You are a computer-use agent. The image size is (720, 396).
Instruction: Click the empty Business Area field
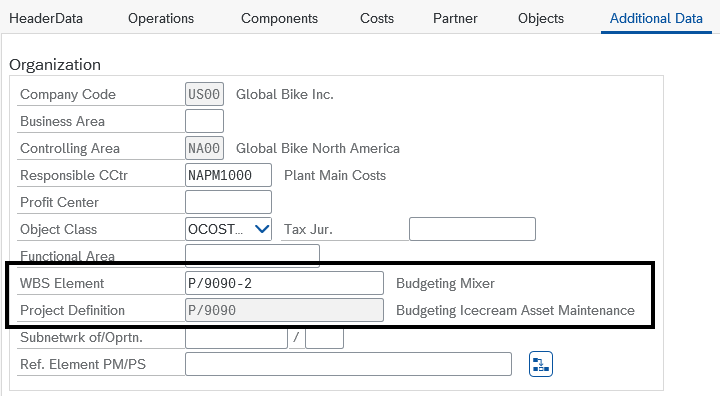(x=204, y=121)
